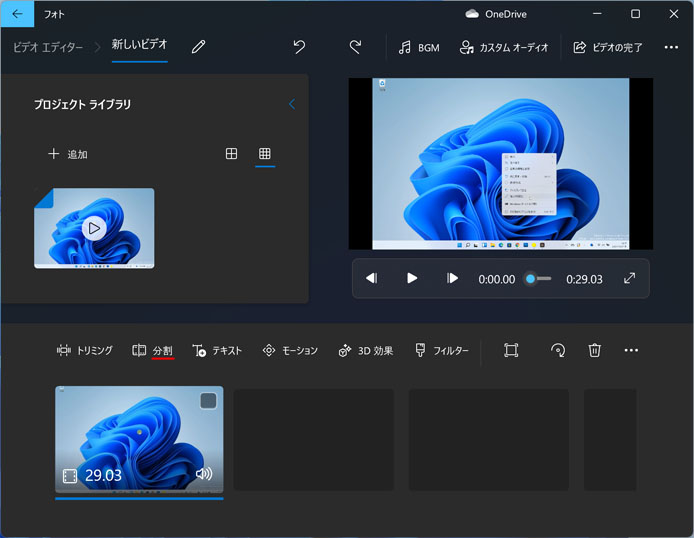The width and height of the screenshot is (694, 538).
Task: Undo the last action
Action: pyautogui.click(x=299, y=46)
